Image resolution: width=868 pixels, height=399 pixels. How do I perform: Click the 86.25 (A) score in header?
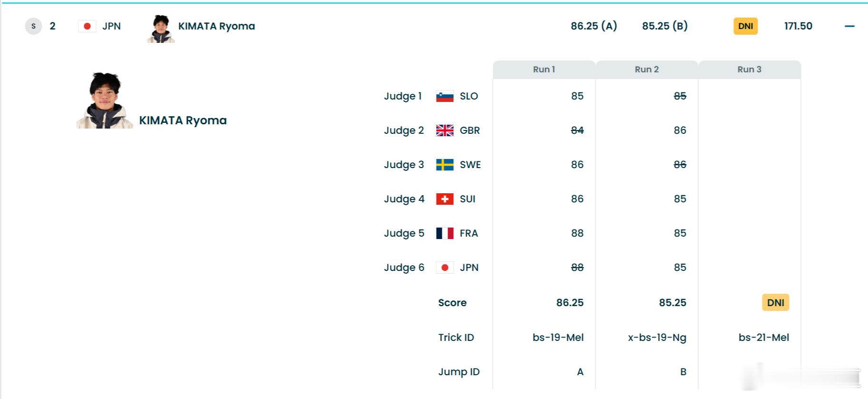coord(594,26)
